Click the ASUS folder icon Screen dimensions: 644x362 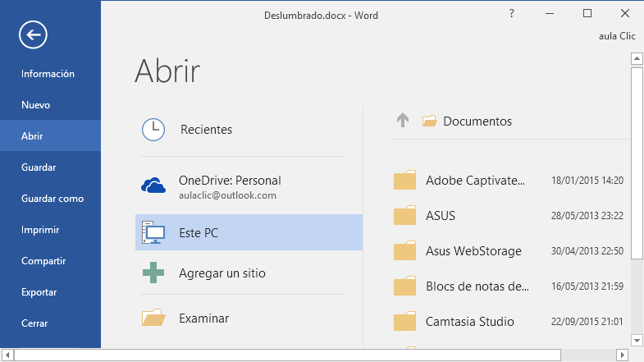[404, 215]
